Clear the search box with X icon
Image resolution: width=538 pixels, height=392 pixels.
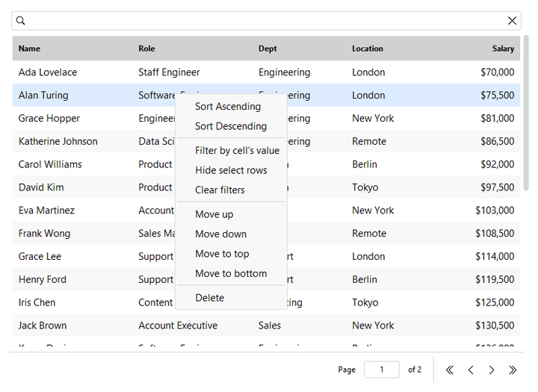click(x=512, y=21)
